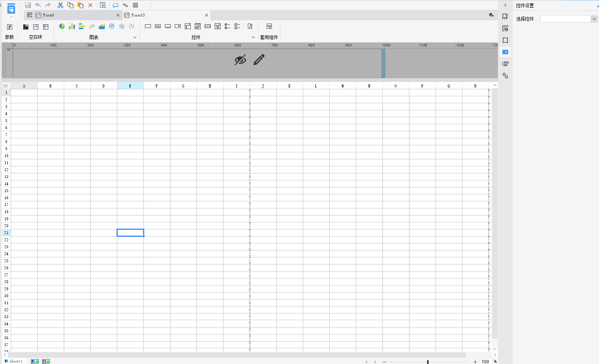Insert area chart component
Screen dimensions: 599x364
coord(102,26)
